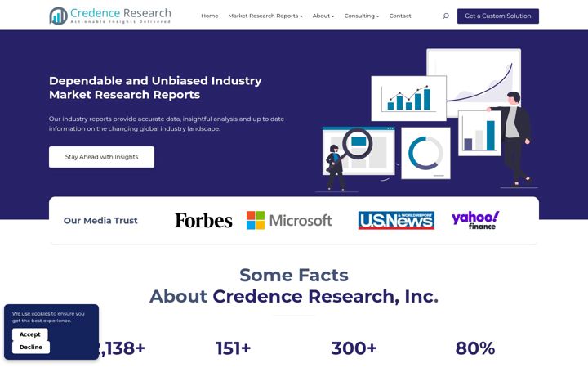Click the Get a Custom Solution button
This screenshot has height=368, width=588.
tap(498, 16)
